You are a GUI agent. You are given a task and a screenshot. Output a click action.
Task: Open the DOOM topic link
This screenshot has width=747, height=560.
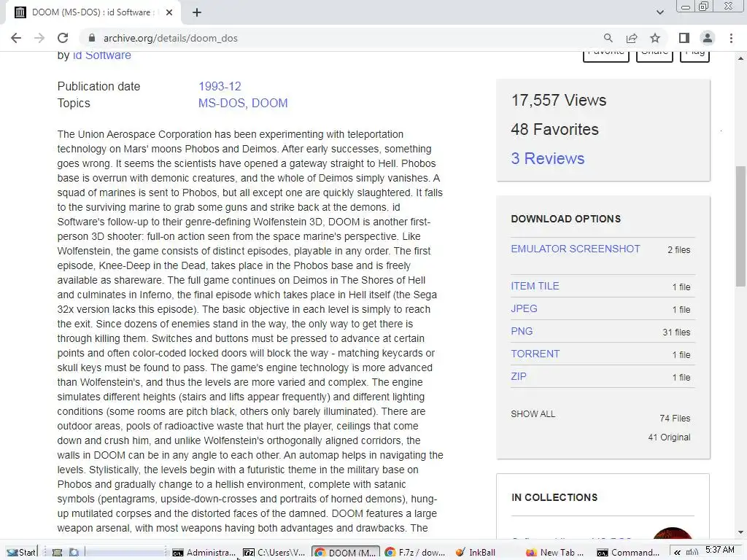270,103
